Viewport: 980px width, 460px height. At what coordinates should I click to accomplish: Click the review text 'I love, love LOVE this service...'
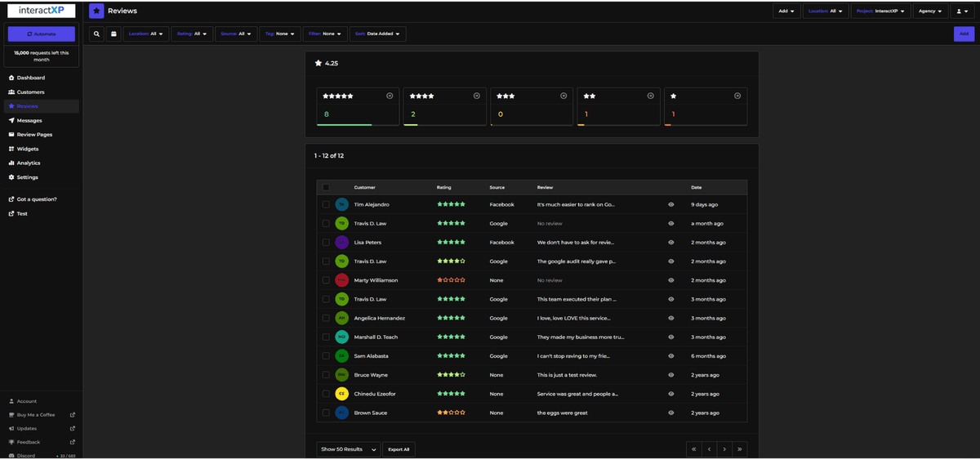click(573, 318)
